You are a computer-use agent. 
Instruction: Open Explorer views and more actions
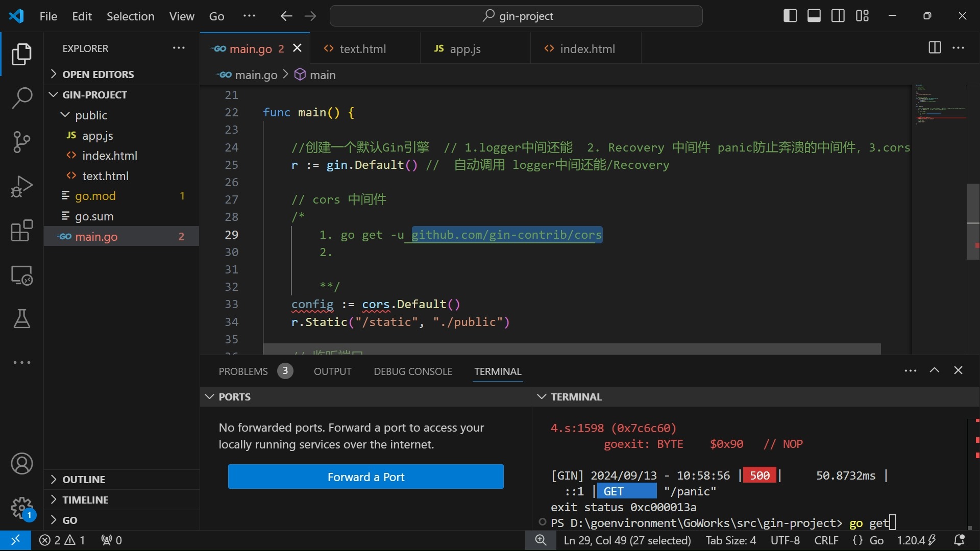tap(179, 48)
